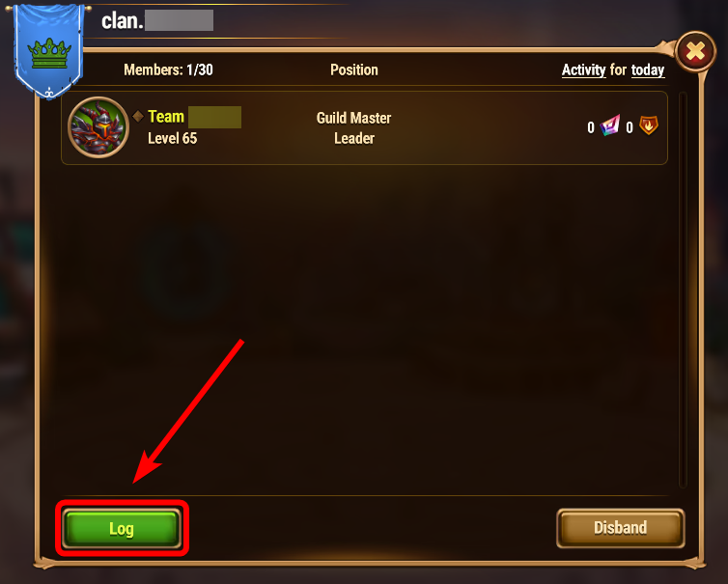Click the Disband guild button

(x=620, y=528)
